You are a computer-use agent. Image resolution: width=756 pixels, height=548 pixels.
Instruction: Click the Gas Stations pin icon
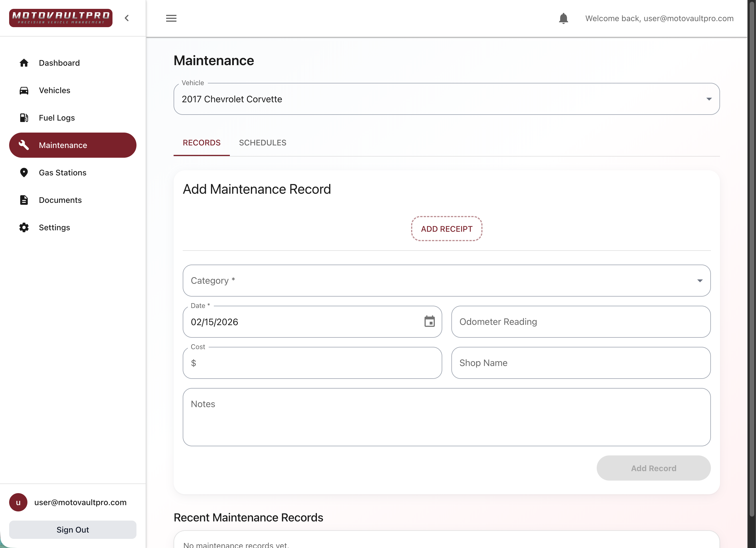24,173
